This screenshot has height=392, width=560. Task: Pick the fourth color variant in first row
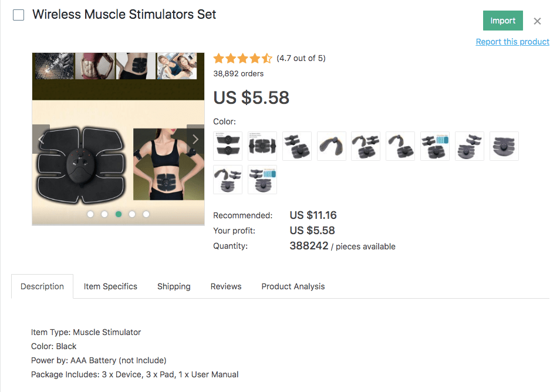[332, 146]
